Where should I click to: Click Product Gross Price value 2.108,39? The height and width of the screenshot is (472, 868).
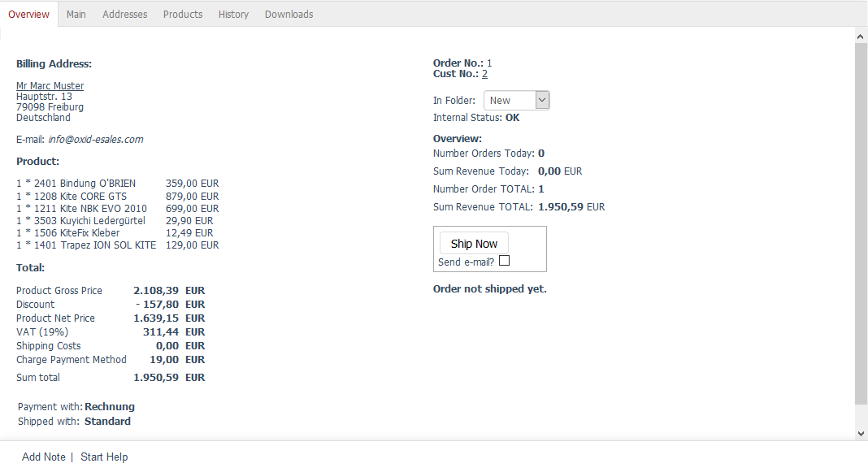tap(156, 291)
